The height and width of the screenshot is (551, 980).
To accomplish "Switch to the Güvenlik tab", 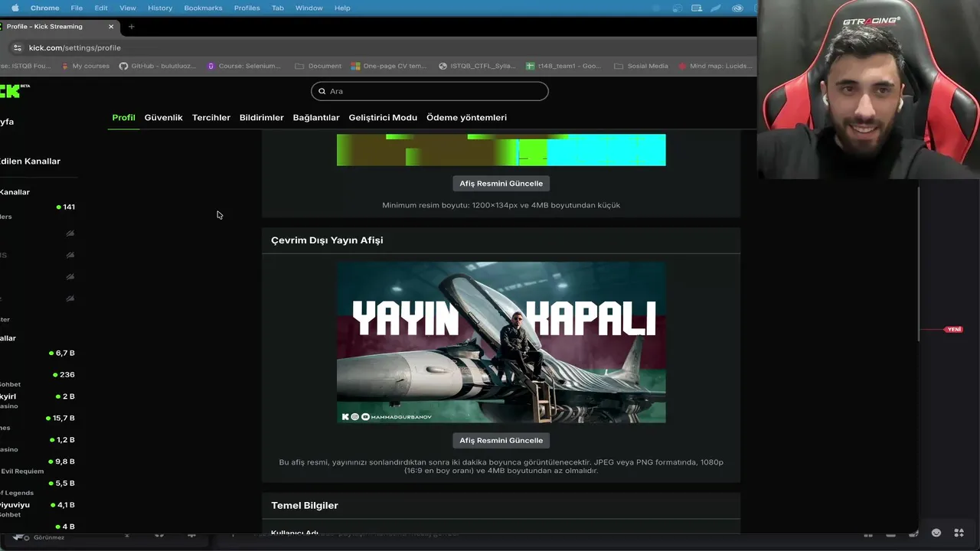I will pyautogui.click(x=163, y=118).
